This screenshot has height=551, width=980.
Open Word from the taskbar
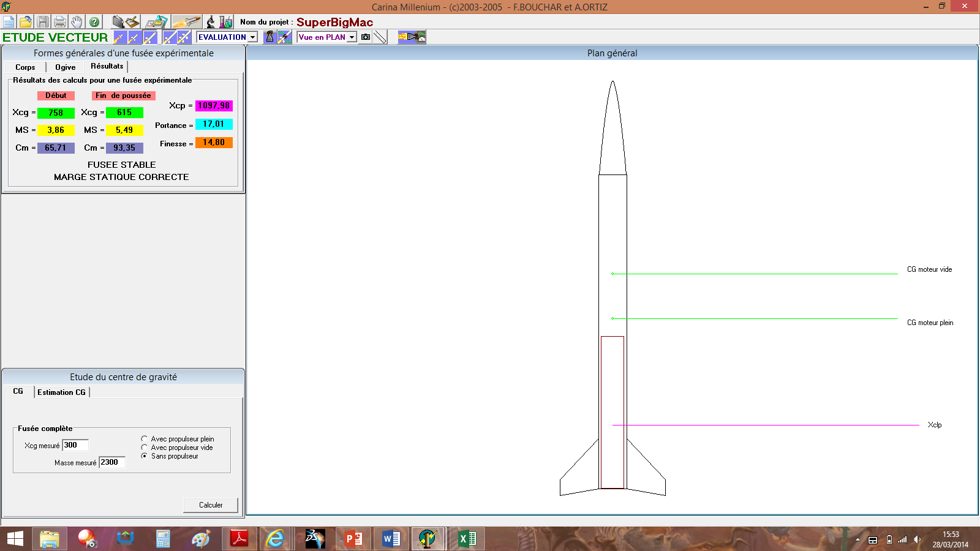tap(391, 539)
